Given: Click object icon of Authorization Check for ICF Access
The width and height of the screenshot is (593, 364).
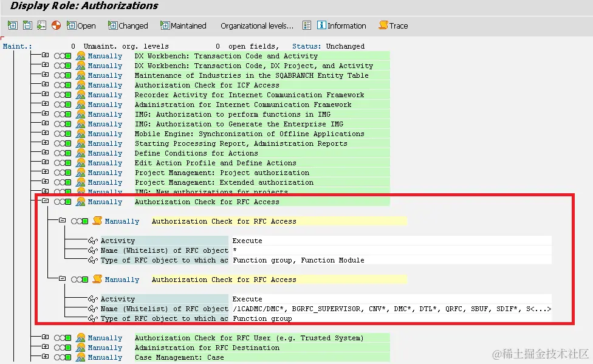Looking at the screenshot, I should 81,85.
